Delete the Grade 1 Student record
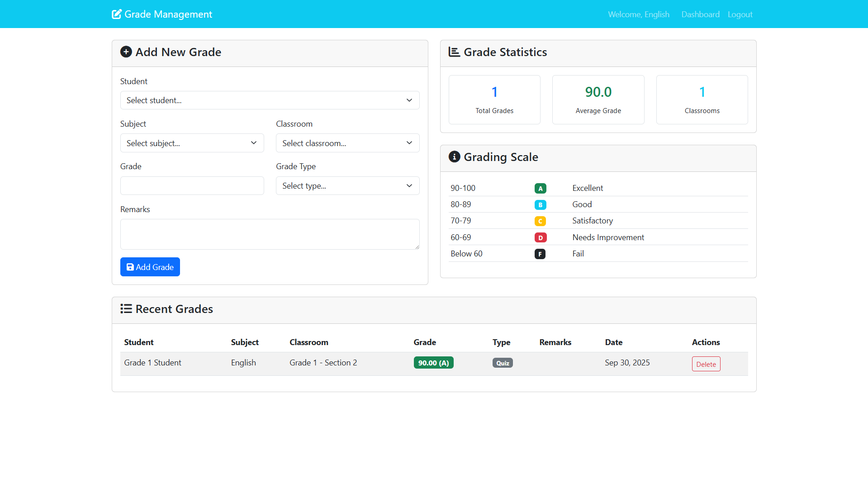868x488 pixels. click(706, 364)
